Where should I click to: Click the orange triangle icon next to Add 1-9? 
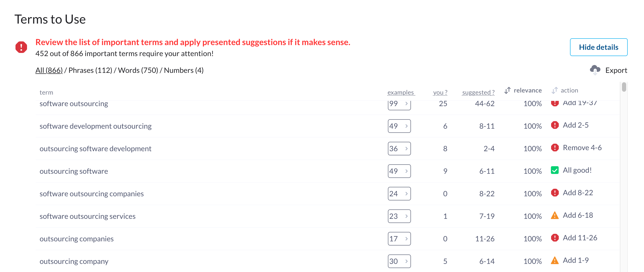555,260
